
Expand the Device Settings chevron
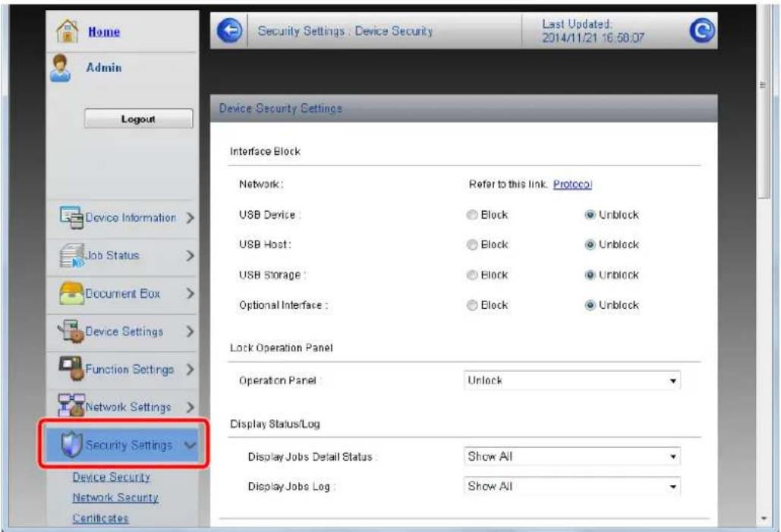point(190,331)
